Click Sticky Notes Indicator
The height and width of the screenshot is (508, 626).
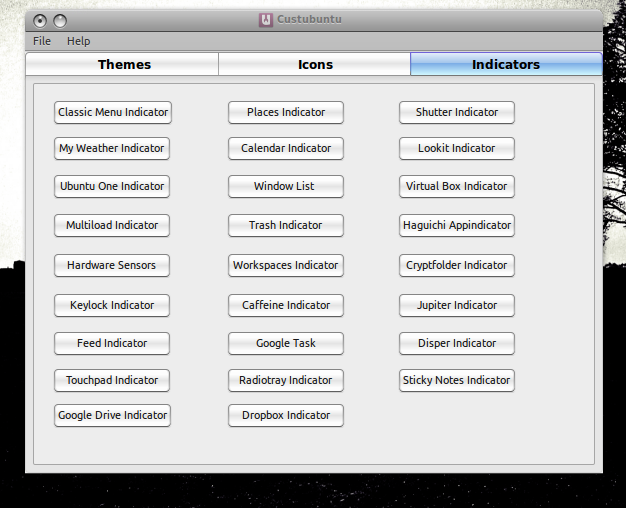click(x=457, y=380)
